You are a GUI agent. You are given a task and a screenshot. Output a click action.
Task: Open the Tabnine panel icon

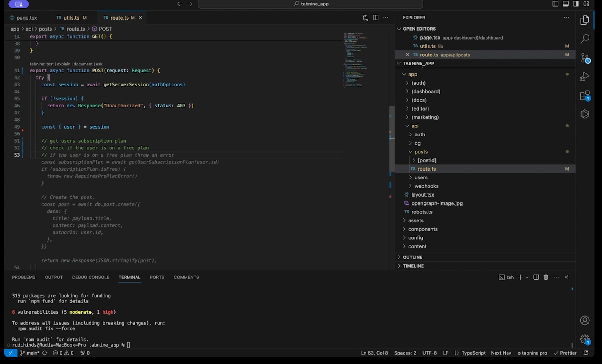click(x=585, y=114)
